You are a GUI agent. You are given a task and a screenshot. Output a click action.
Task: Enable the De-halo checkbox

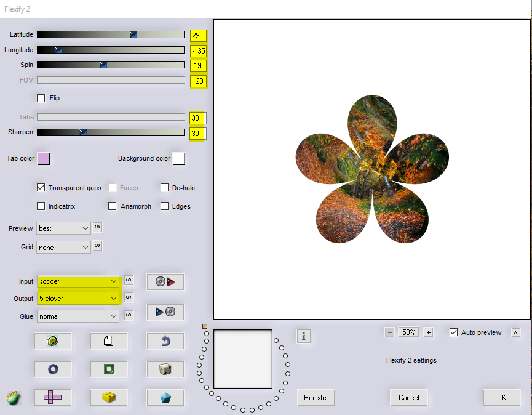pyautogui.click(x=164, y=187)
